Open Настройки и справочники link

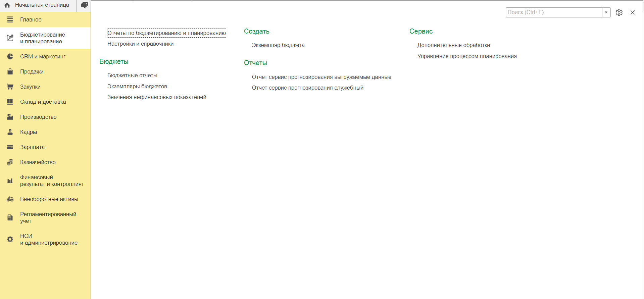(x=140, y=44)
